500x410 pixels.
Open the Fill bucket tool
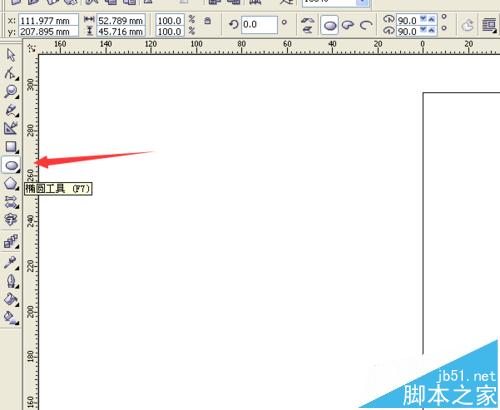11,300
